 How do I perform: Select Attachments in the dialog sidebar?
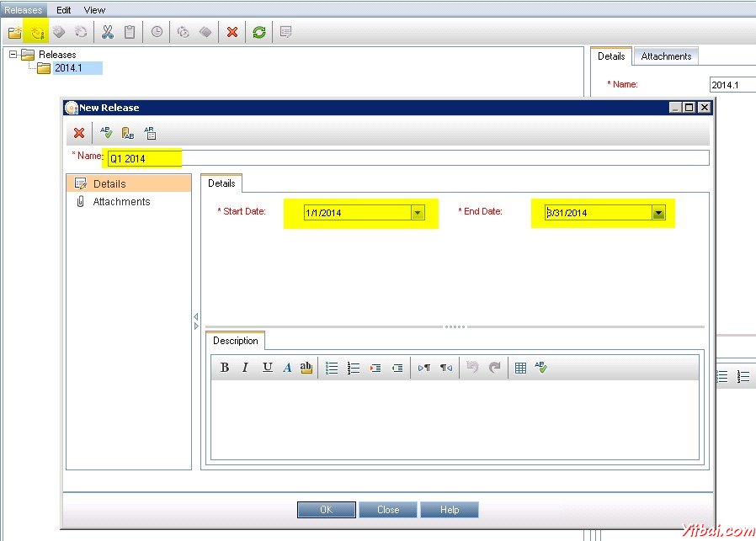coord(121,202)
